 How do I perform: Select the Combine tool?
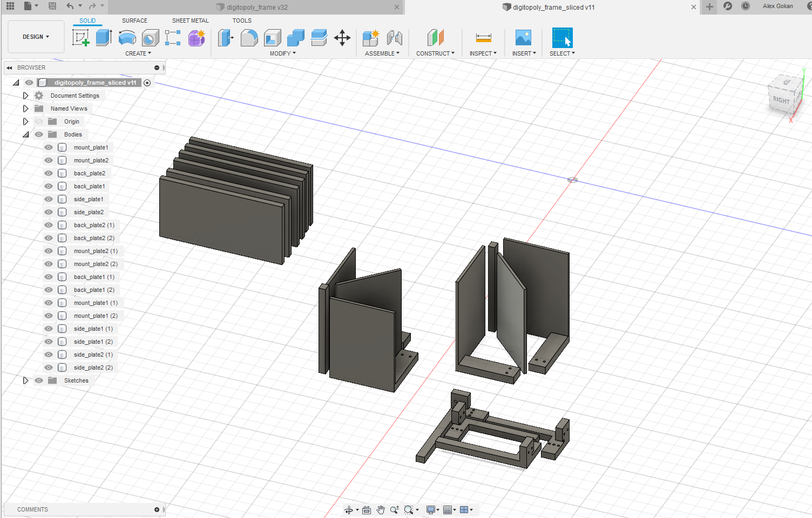click(296, 38)
